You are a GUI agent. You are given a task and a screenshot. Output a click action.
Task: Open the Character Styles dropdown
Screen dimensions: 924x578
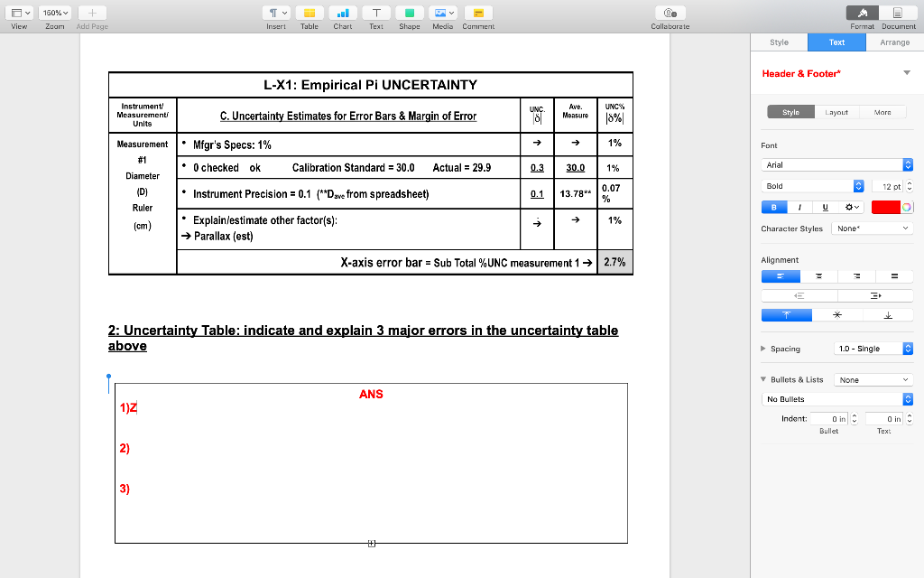[871, 228]
